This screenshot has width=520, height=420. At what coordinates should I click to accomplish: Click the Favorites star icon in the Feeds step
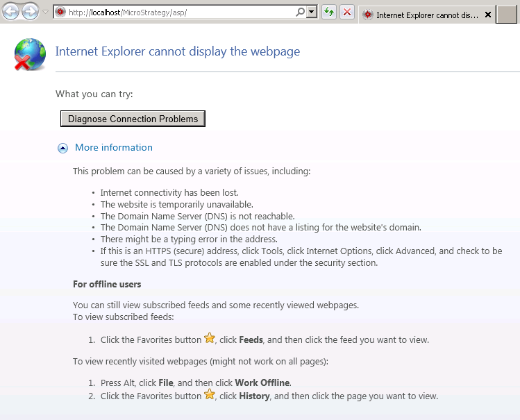coord(210,339)
